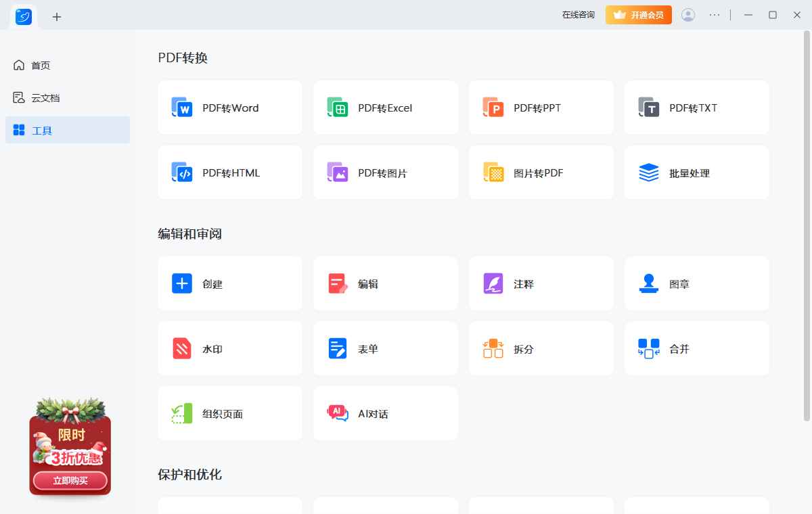Open the 合并 merge tool
This screenshot has width=812, height=514.
pyautogui.click(x=696, y=348)
